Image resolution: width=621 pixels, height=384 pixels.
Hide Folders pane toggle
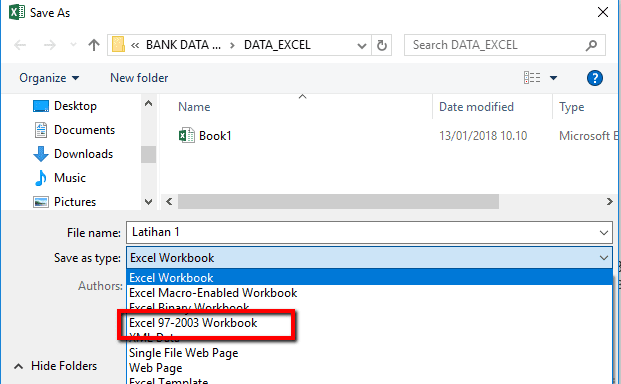click(x=55, y=366)
